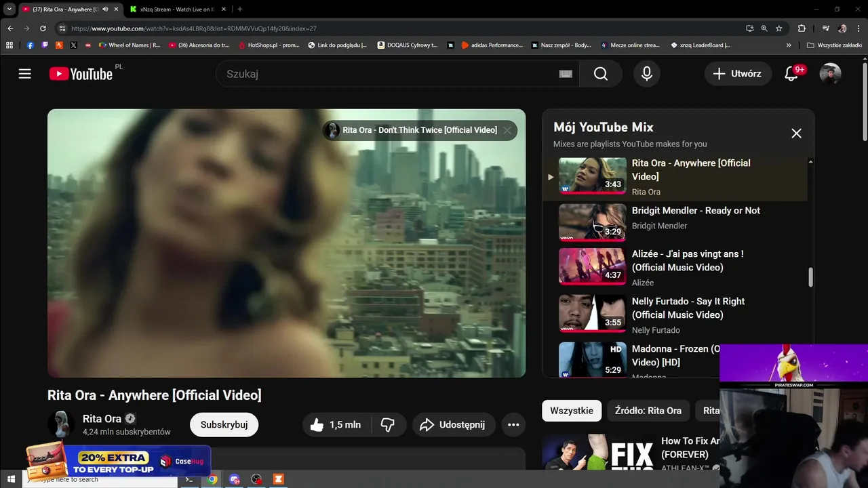Click the video player to pause

(286, 243)
